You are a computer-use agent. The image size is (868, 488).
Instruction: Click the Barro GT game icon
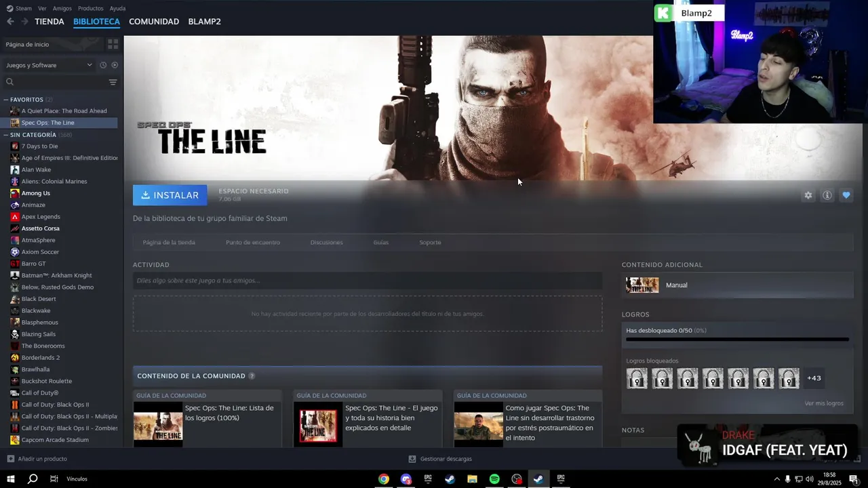(15, 264)
